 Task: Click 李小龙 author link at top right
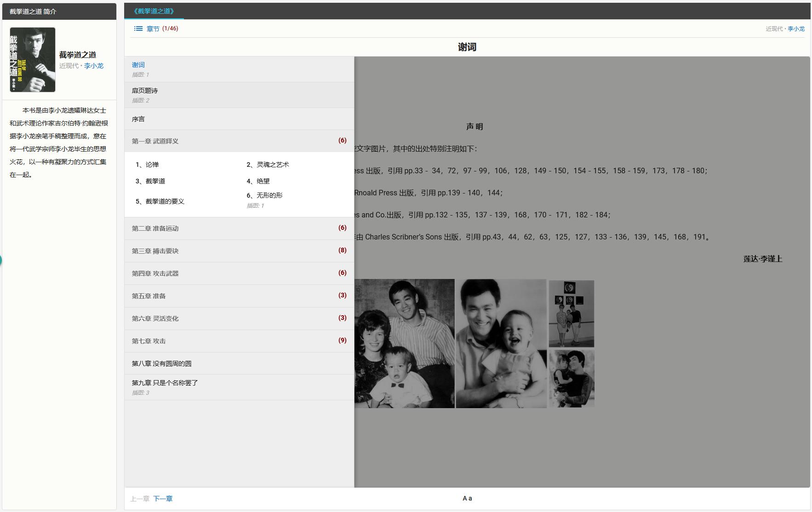(796, 28)
